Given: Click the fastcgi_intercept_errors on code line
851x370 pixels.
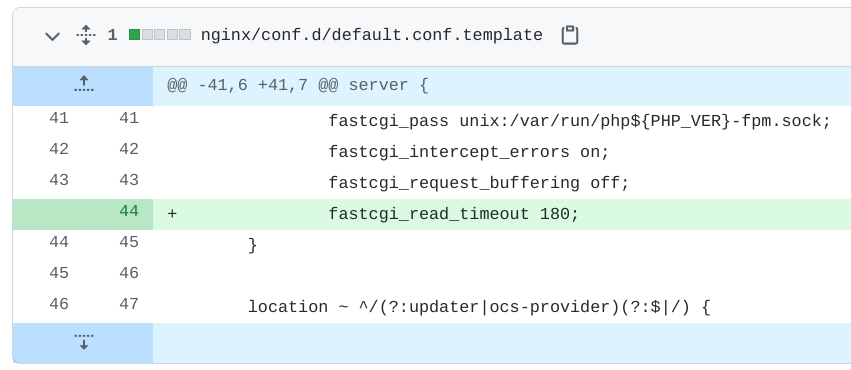Looking at the screenshot, I should tap(469, 152).
